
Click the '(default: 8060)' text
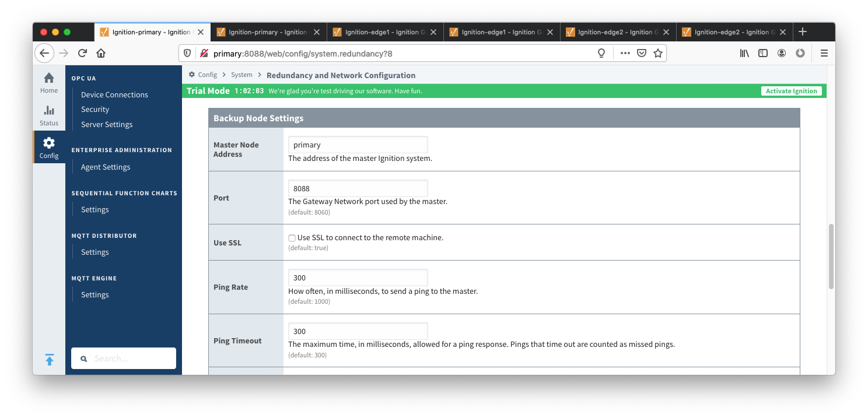pos(309,212)
